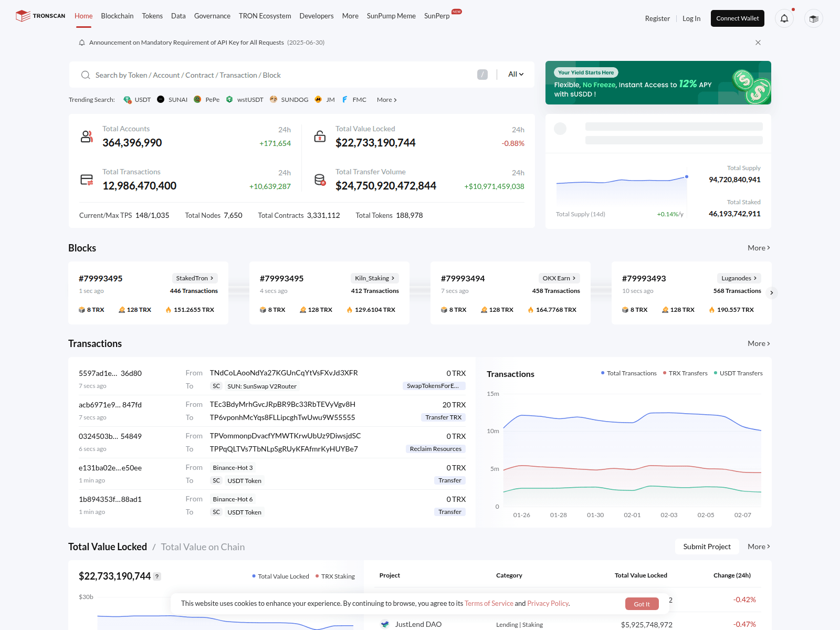The width and height of the screenshot is (840, 630).
Task: Show next blocks with carousel arrow
Action: tap(772, 293)
